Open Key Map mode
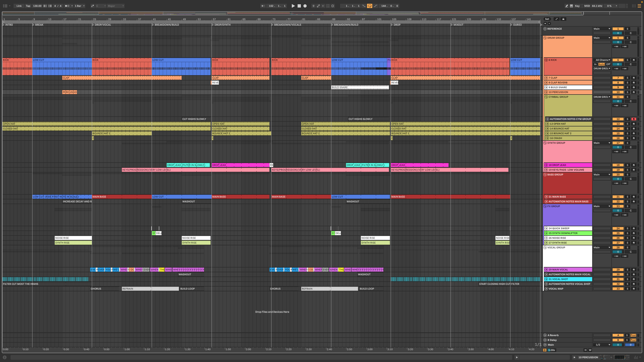644x362 pixels. [577, 6]
